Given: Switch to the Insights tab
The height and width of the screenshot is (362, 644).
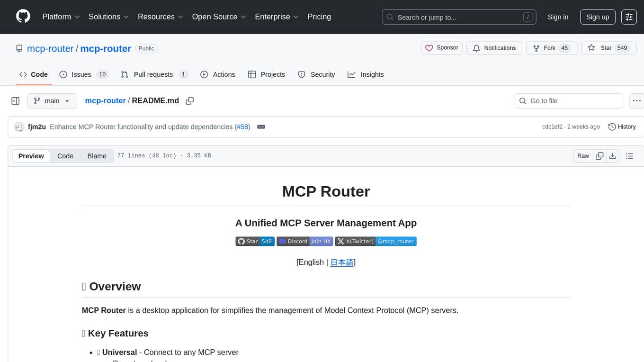Looking at the screenshot, I should pyautogui.click(x=366, y=74).
